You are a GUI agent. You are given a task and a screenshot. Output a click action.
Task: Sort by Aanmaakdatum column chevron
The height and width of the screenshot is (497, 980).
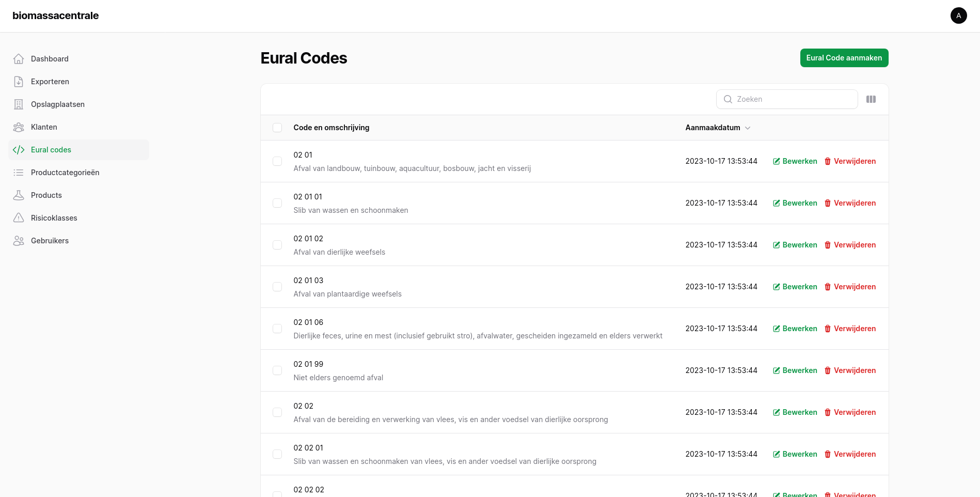747,128
